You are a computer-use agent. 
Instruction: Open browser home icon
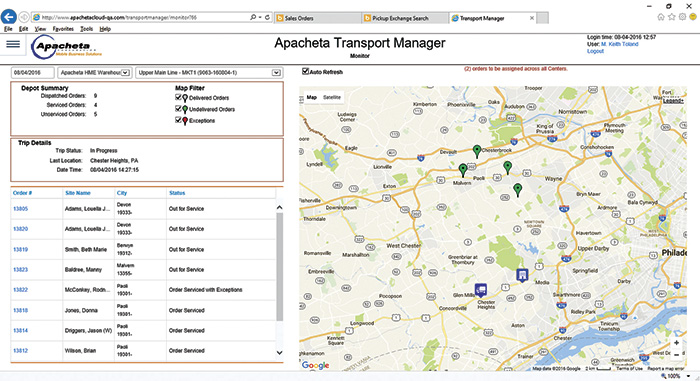(661, 17)
